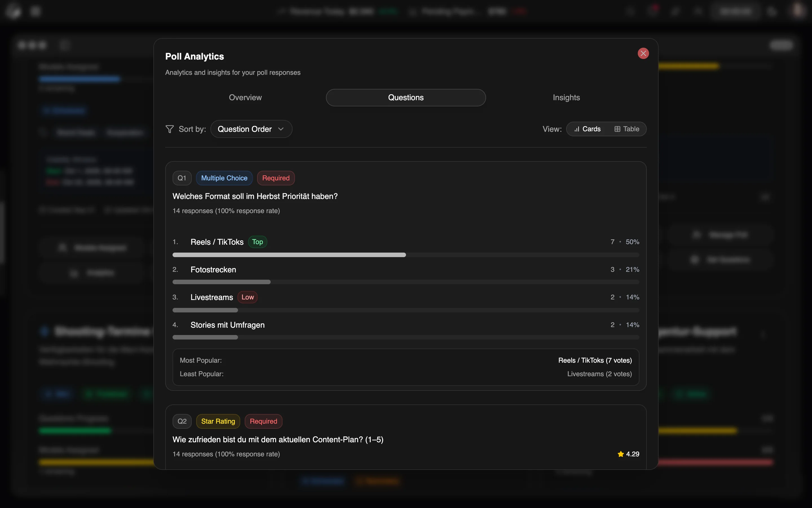Click the funnel filter icon
This screenshot has height=508, width=812.
(170, 129)
